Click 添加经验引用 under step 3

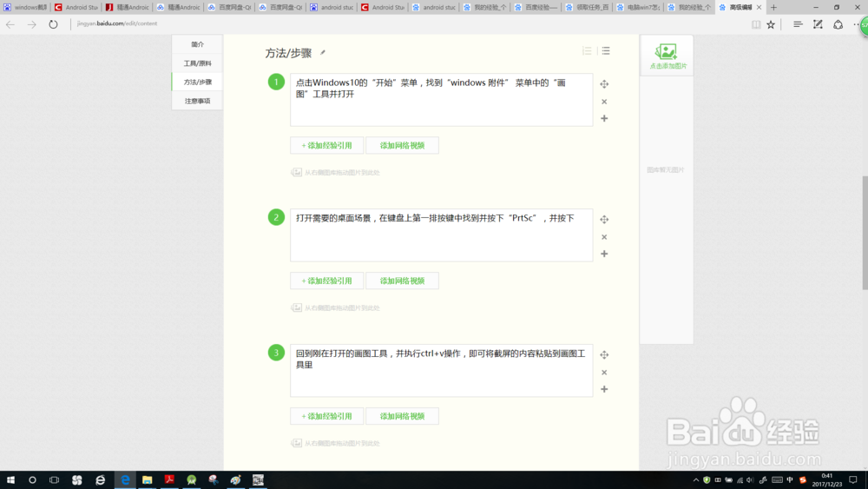click(x=326, y=416)
